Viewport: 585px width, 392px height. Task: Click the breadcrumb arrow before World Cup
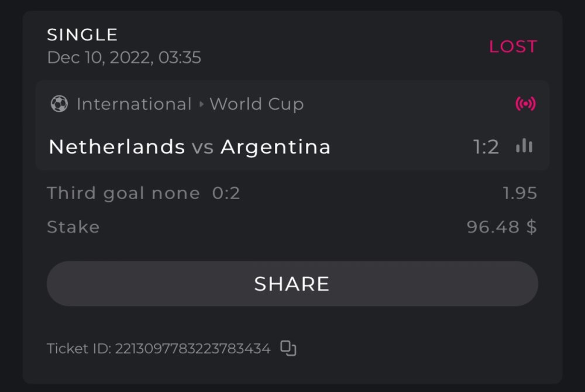point(201,105)
